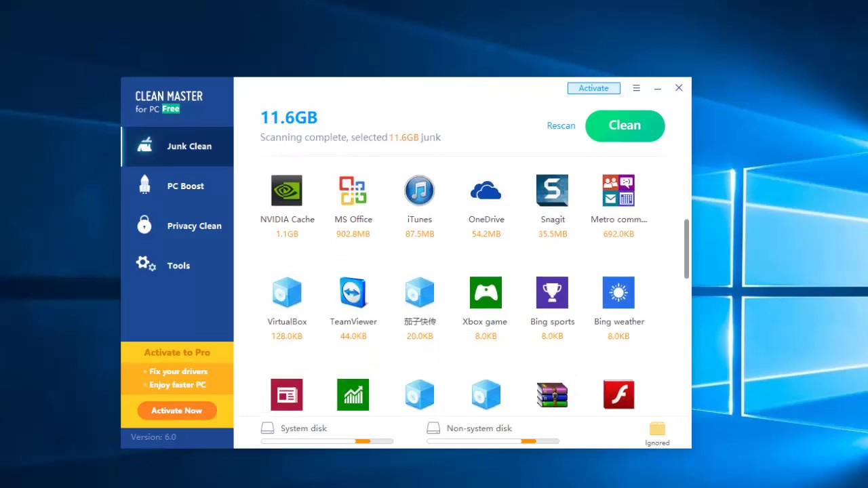Image resolution: width=868 pixels, height=488 pixels.
Task: Click the green finance chart icon
Action: pos(353,395)
